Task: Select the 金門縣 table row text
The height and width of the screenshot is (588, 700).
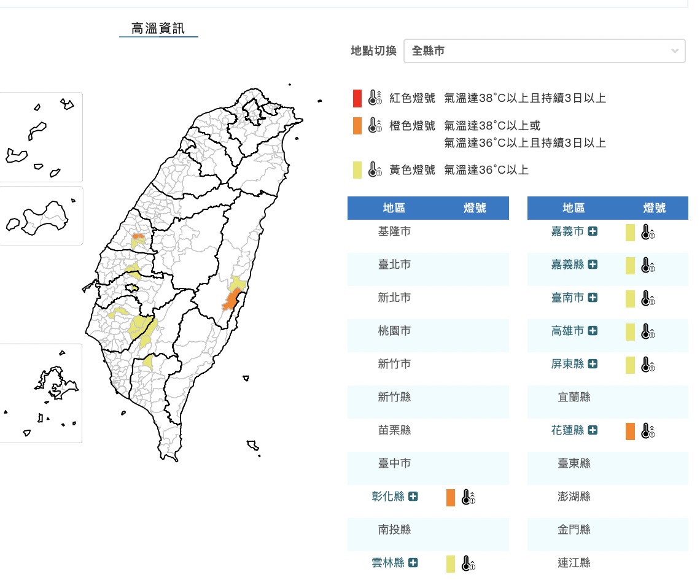Action: click(574, 530)
